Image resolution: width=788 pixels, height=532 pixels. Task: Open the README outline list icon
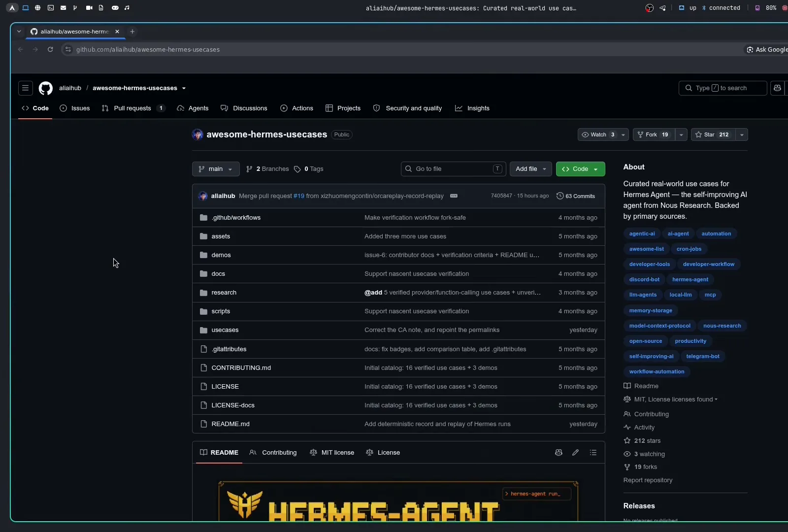(x=593, y=453)
